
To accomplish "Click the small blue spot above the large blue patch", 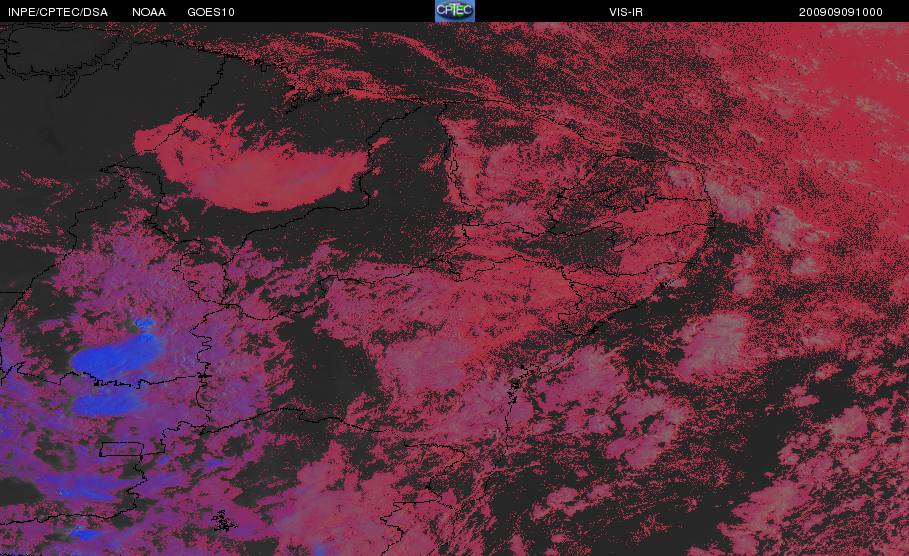I will (x=145, y=322).
